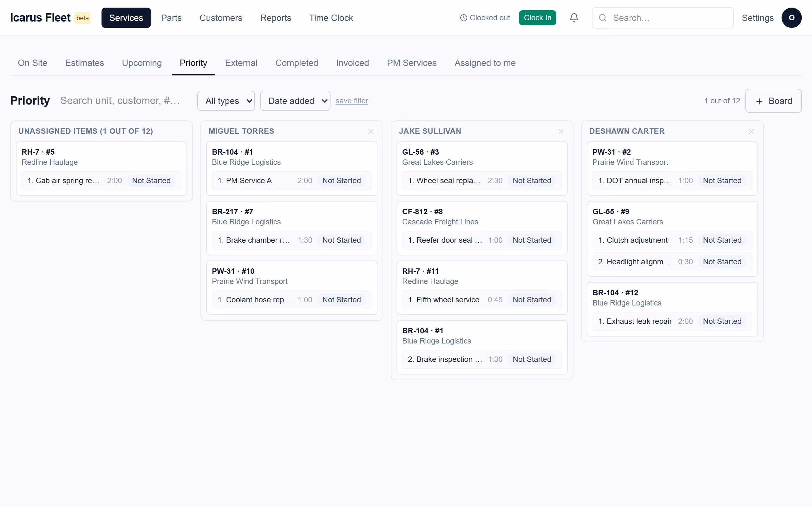The height and width of the screenshot is (507, 812).
Task: Click the Clock In button
Action: coord(537,18)
